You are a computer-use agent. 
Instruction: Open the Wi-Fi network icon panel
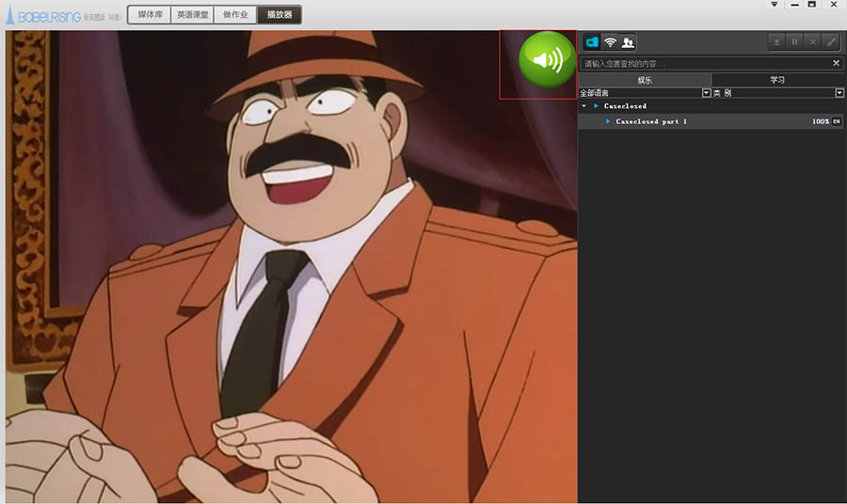(610, 42)
